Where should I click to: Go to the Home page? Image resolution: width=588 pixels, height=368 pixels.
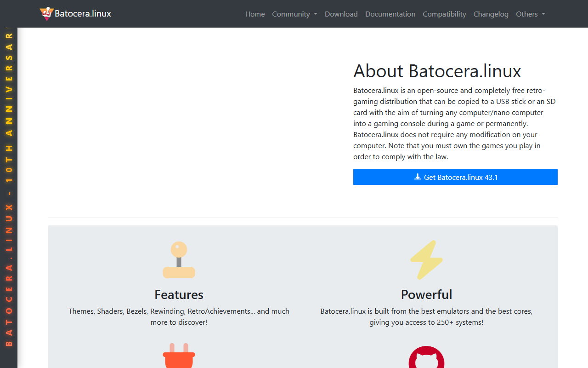255,14
